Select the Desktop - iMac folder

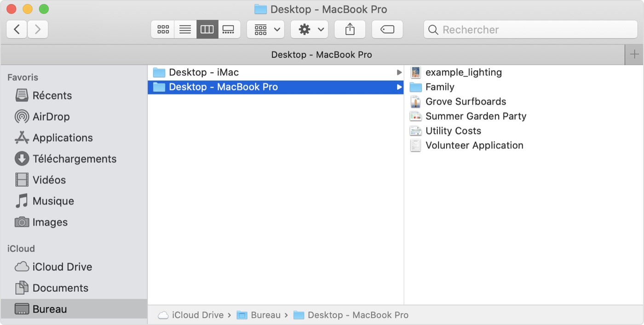tap(276, 72)
